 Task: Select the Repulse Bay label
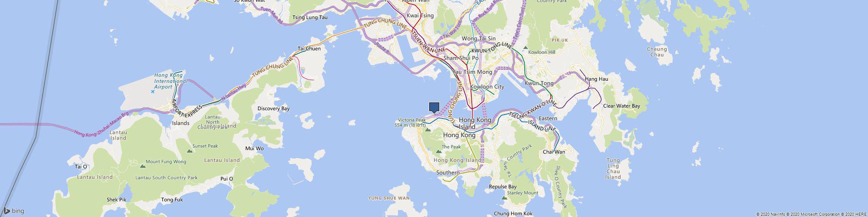coord(503,187)
